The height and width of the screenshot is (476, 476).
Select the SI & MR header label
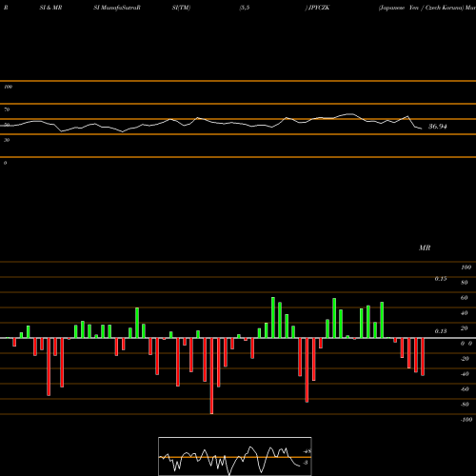tap(50, 8)
